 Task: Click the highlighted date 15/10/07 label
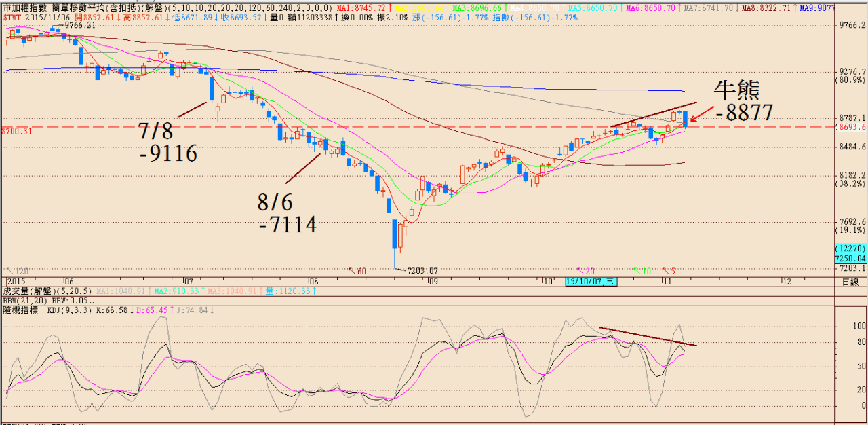pyautogui.click(x=591, y=281)
